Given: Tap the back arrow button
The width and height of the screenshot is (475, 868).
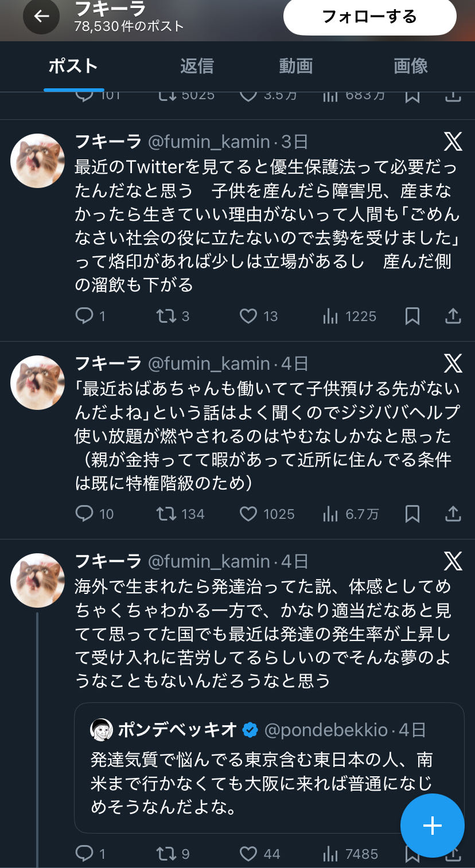Looking at the screenshot, I should point(41,17).
